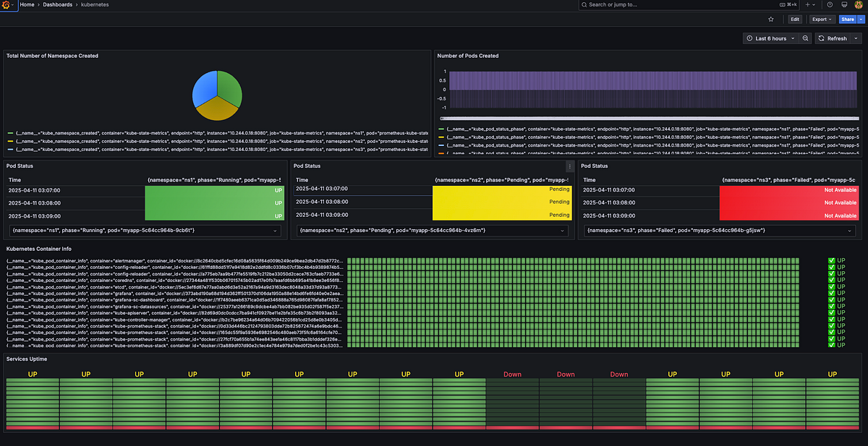Mark dashboard as favorite using star icon
This screenshot has height=446, width=868.
click(x=771, y=19)
